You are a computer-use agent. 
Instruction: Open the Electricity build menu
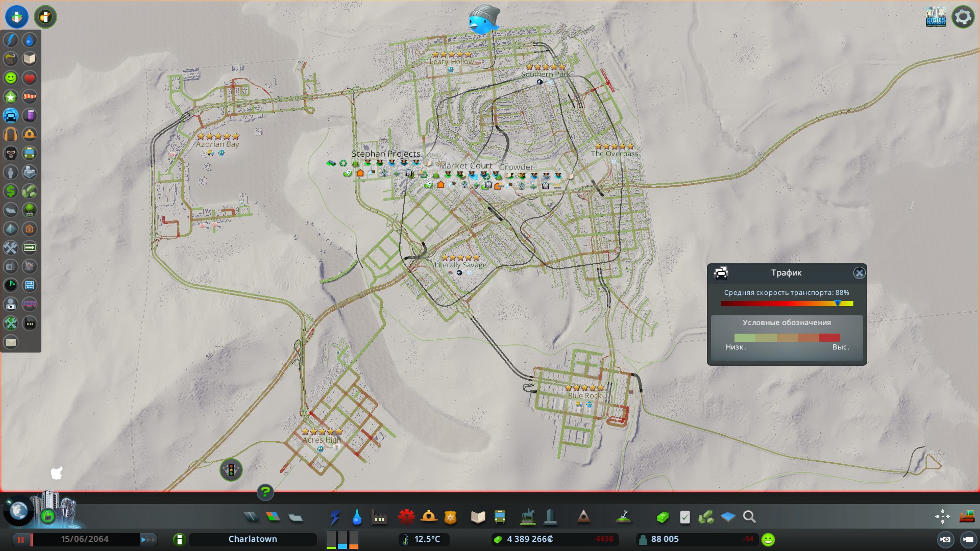tap(335, 517)
